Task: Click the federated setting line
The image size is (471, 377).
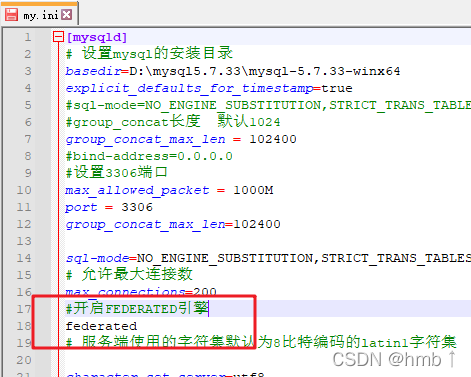Action: [101, 326]
